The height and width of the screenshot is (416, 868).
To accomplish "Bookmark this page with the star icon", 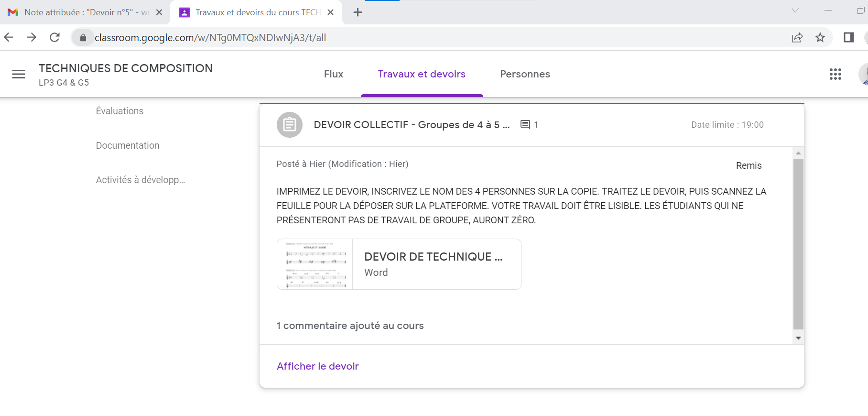I will [x=820, y=38].
